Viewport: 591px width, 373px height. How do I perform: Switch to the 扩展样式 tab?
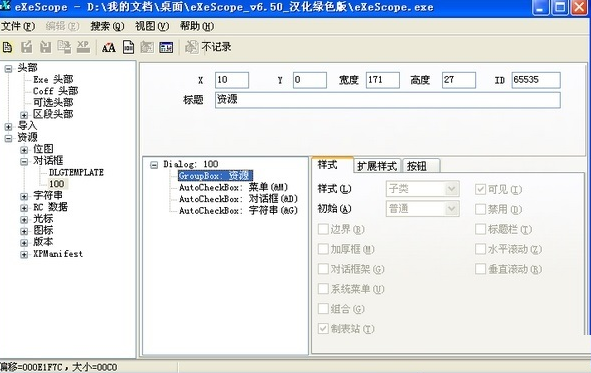(x=377, y=166)
